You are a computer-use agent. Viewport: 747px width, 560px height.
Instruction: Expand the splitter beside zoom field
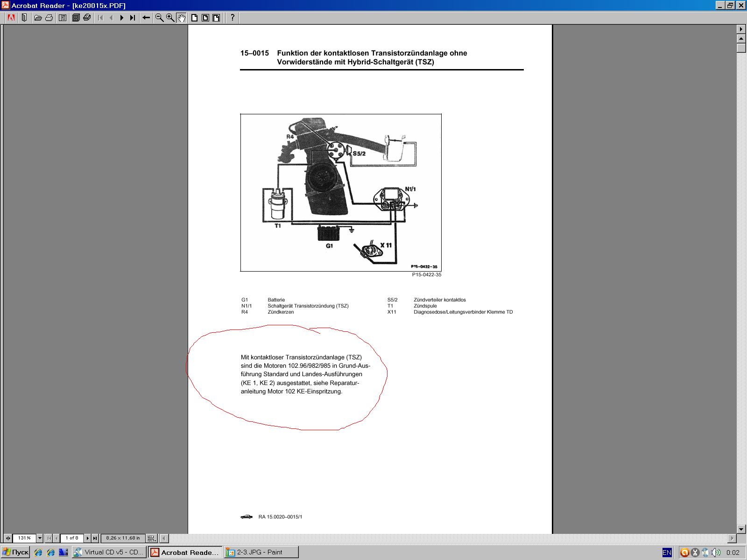(8, 538)
